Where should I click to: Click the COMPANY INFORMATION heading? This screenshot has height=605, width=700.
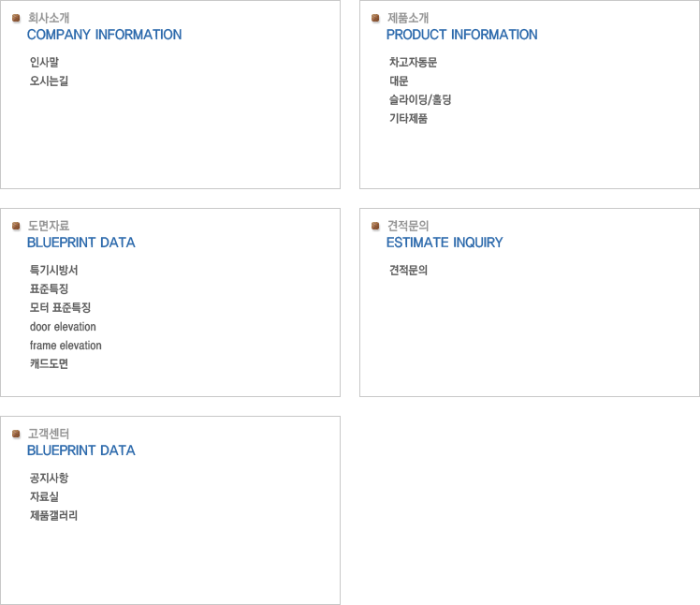click(104, 35)
